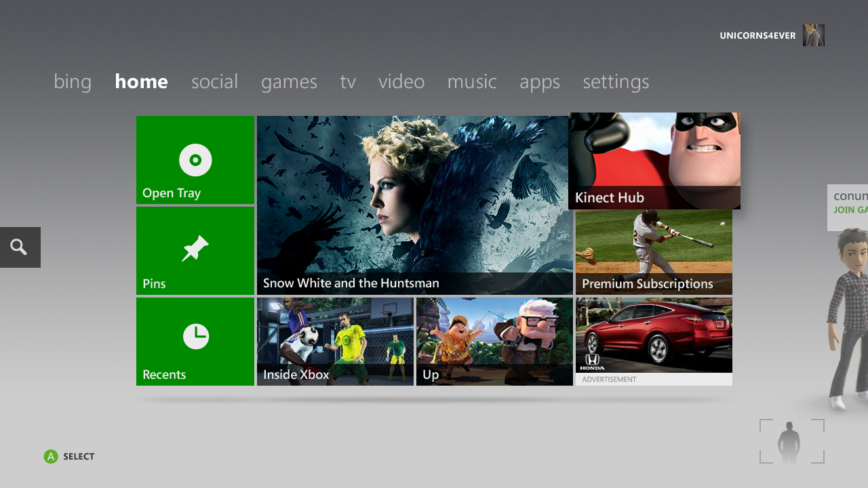
Task: Click the Open Tray text label
Action: click(x=172, y=193)
